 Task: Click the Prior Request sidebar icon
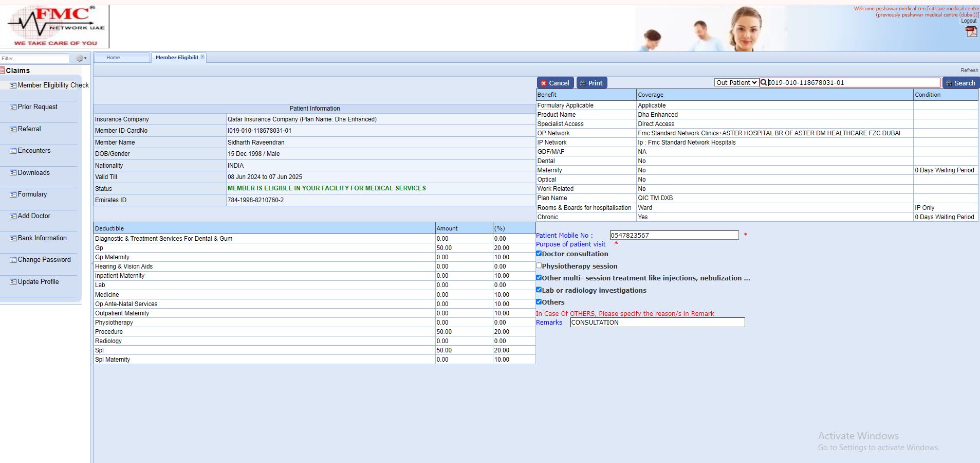(x=13, y=108)
